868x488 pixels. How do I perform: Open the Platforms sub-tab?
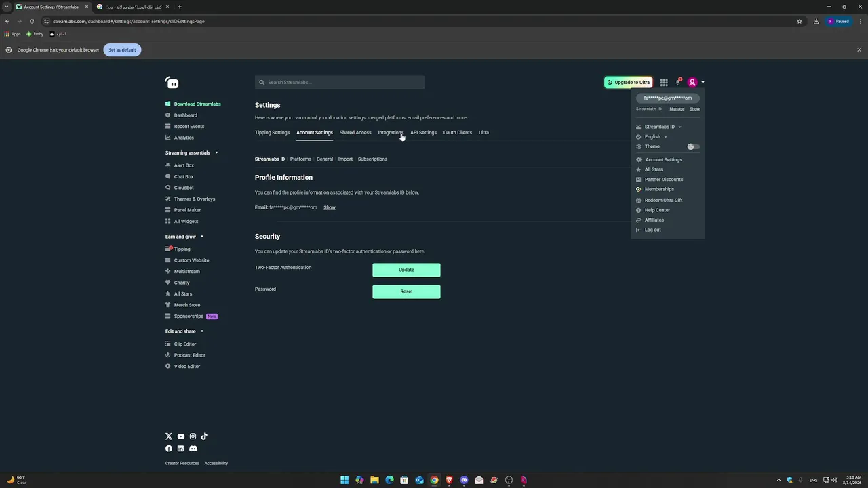(300, 159)
